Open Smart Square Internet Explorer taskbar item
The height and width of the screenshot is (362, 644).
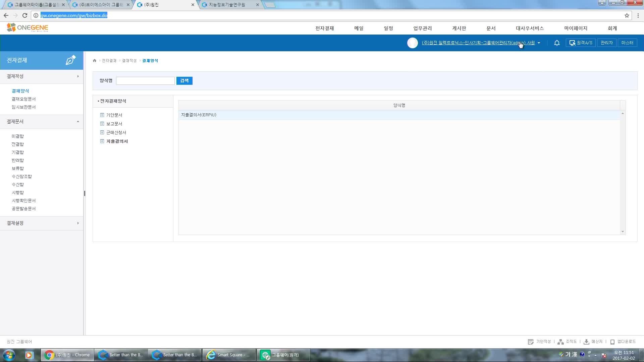[x=229, y=355]
